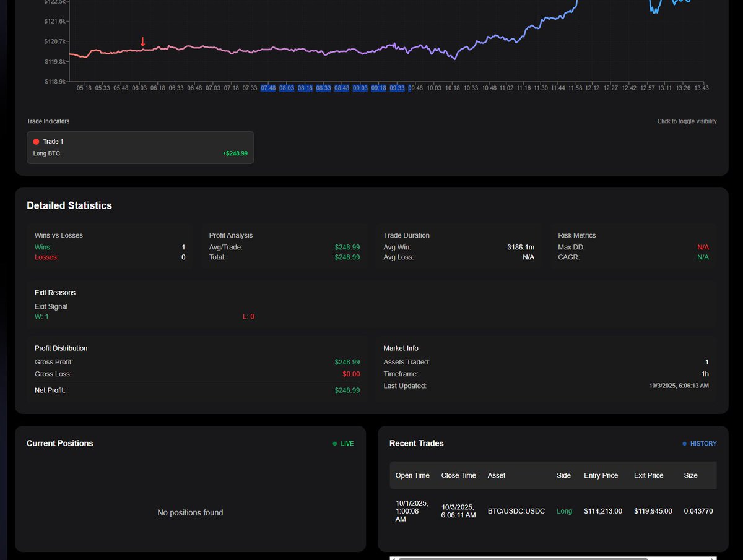Click the 05:18 time axis label
This screenshot has height=560, width=743.
[x=84, y=88]
